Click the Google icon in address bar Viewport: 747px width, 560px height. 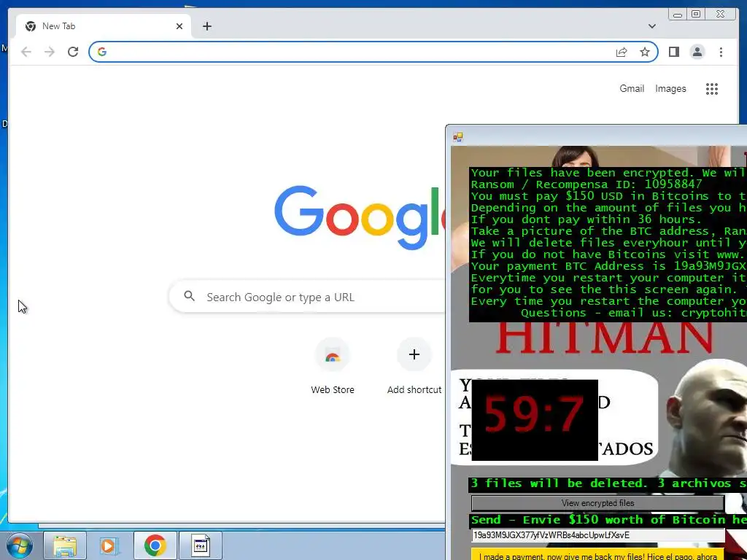point(102,52)
